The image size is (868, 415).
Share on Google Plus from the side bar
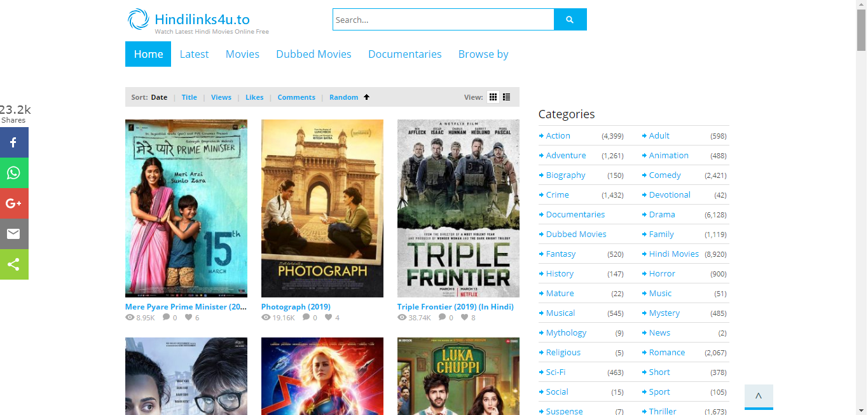point(13,203)
